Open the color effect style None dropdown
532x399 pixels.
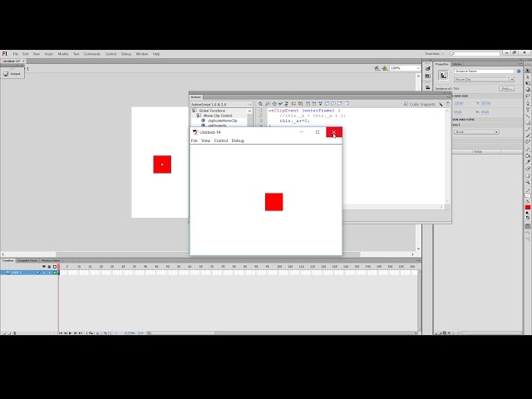point(476,131)
